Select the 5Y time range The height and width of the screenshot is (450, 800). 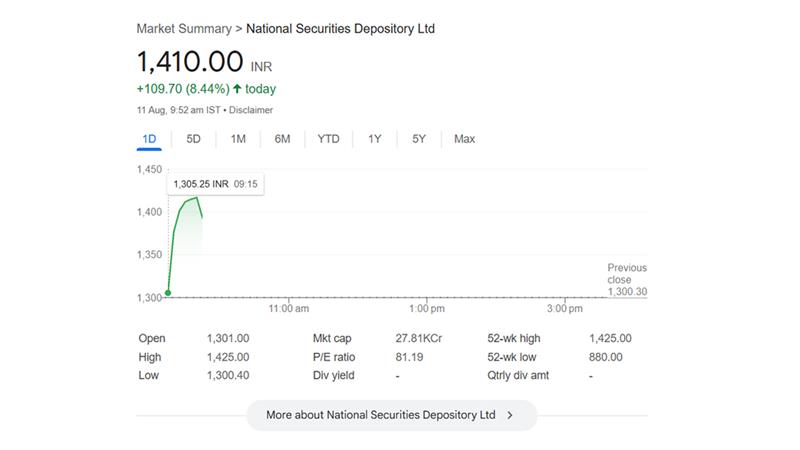click(x=419, y=139)
